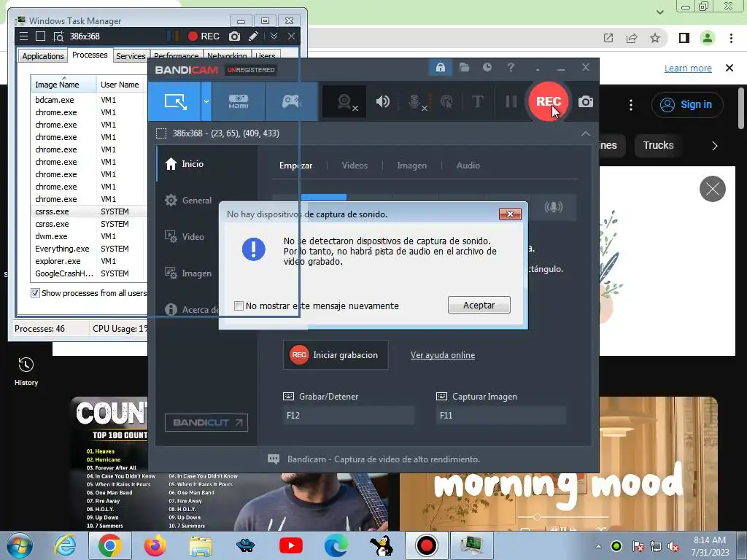This screenshot has width=747, height=560.
Task: Toggle the webcam overlay icon
Action: point(344,101)
